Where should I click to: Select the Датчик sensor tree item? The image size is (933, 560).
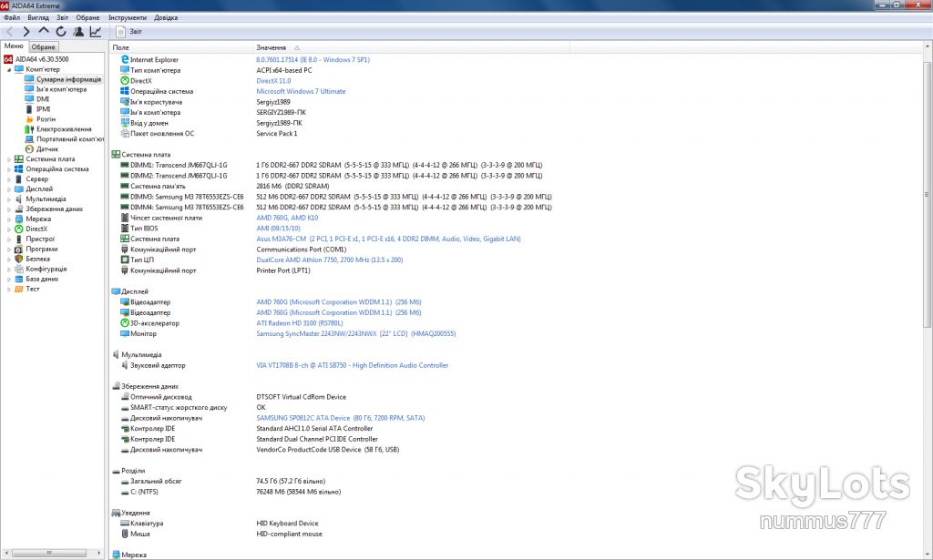[47, 149]
